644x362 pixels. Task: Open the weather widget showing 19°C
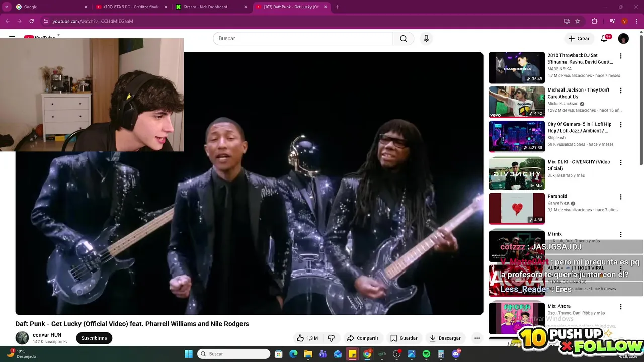21,354
